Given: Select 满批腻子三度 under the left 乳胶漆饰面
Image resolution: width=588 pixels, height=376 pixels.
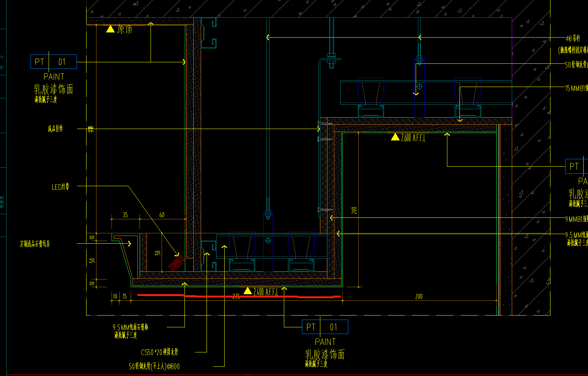Looking at the screenshot, I should 46,99.
